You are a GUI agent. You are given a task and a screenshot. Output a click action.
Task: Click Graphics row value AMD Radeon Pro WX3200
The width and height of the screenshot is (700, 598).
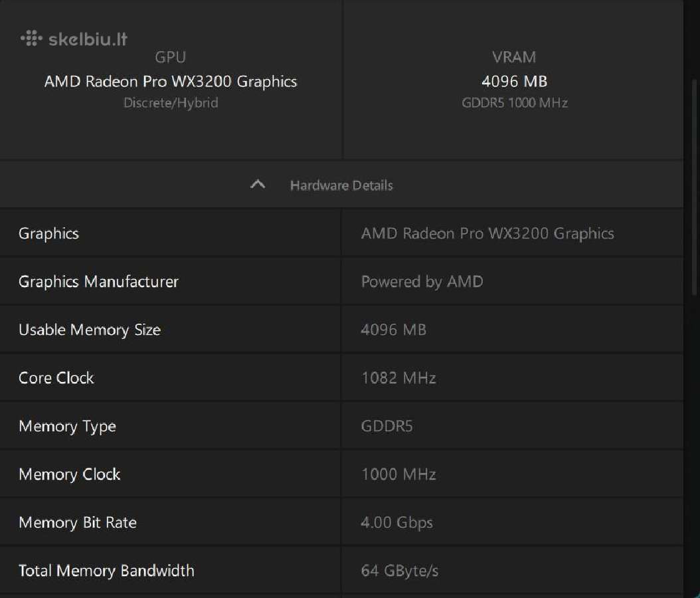[x=487, y=234]
